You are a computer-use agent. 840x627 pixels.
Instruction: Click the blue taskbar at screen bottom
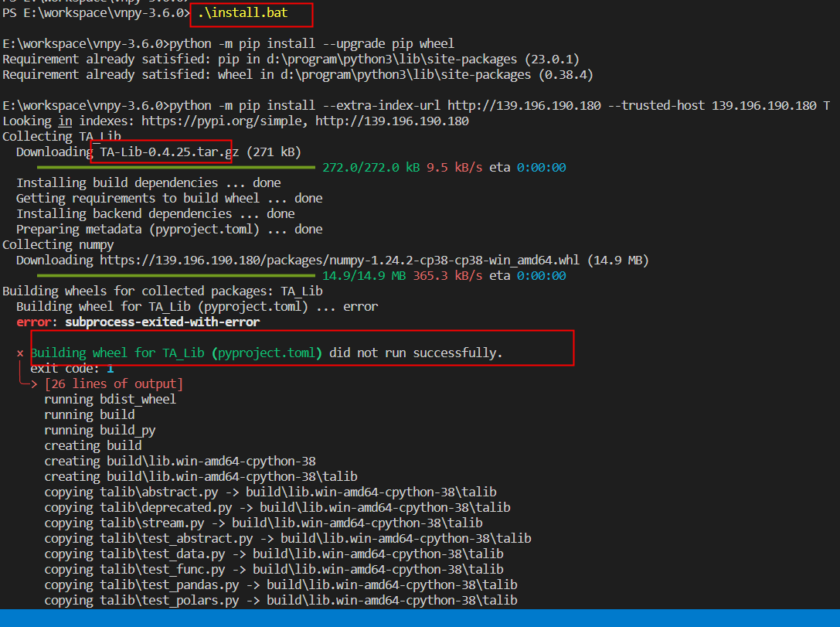tap(420, 618)
